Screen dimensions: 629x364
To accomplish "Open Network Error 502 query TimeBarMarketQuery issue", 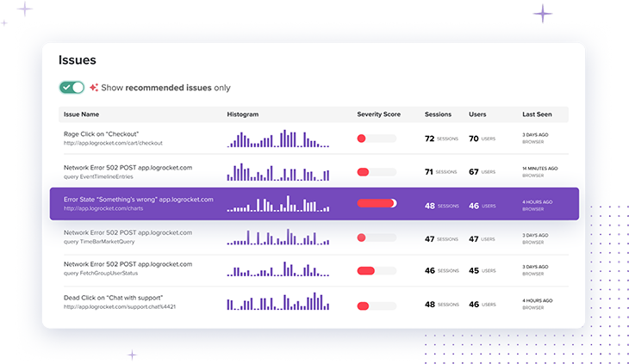I will 128,232.
